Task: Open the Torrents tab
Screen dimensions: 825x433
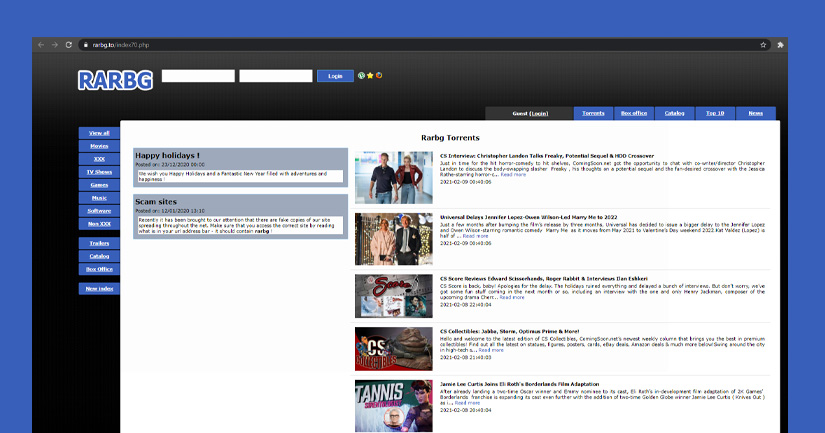Action: tap(593, 113)
